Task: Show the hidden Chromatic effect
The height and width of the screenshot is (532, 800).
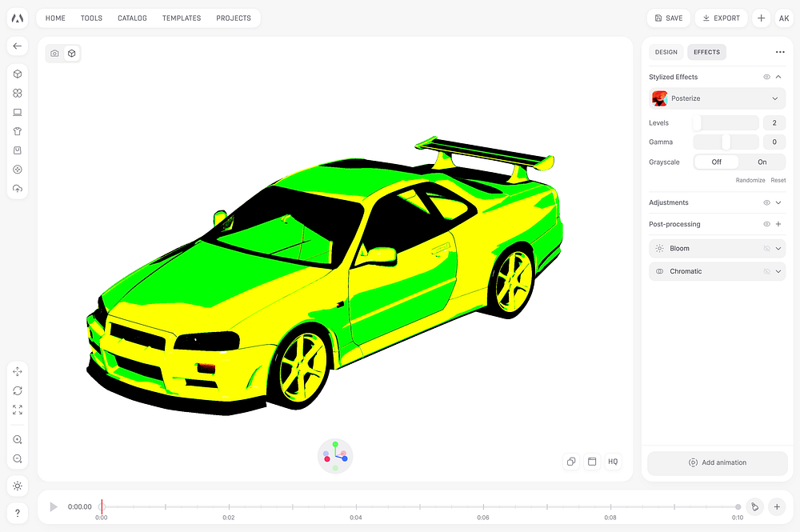Action: (x=766, y=271)
